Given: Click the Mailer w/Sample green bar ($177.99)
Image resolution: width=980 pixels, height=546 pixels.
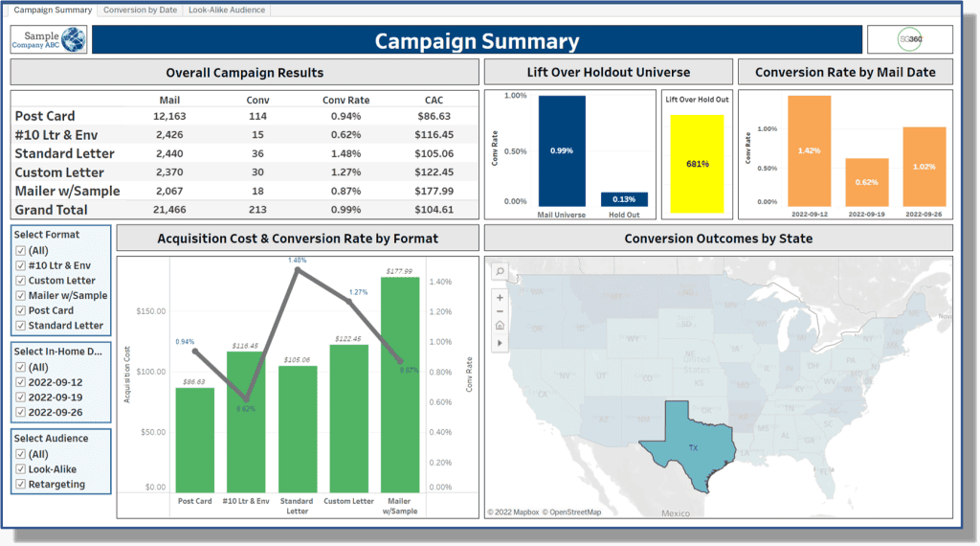Looking at the screenshot, I should 400,385.
